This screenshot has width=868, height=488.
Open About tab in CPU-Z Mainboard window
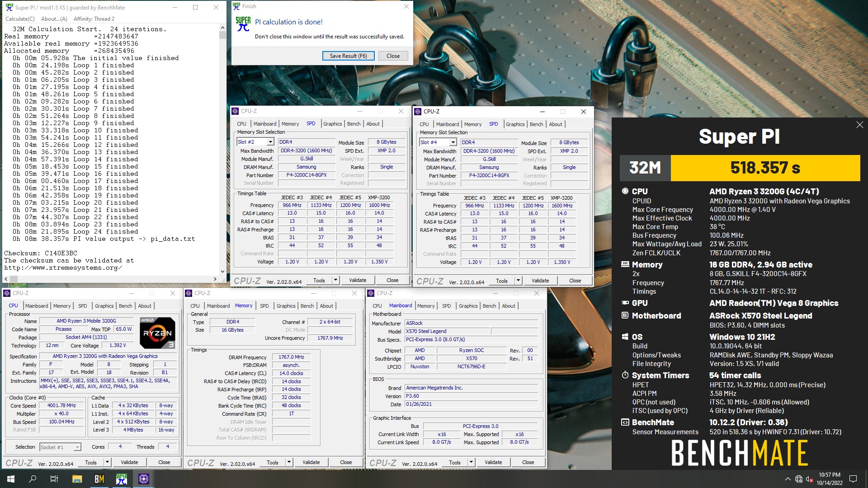pyautogui.click(x=509, y=306)
